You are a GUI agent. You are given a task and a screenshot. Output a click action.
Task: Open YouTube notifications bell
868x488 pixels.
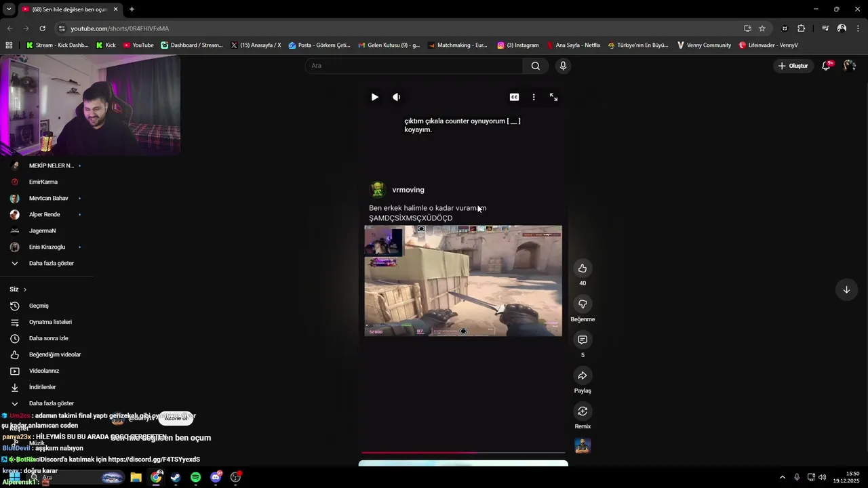[x=826, y=66]
